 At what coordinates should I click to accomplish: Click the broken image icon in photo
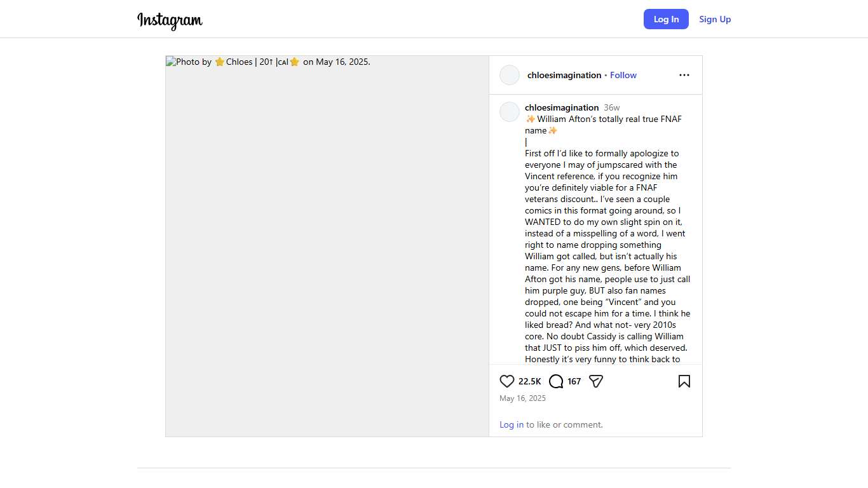point(171,62)
